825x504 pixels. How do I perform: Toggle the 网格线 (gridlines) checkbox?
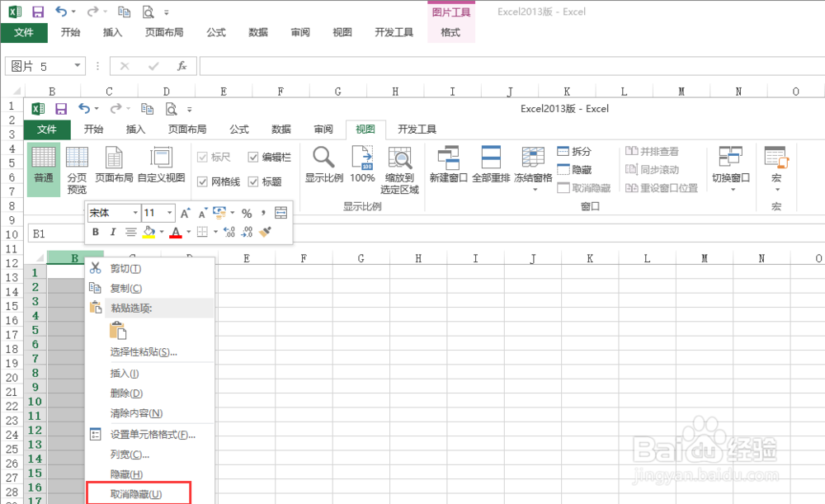pos(202,181)
